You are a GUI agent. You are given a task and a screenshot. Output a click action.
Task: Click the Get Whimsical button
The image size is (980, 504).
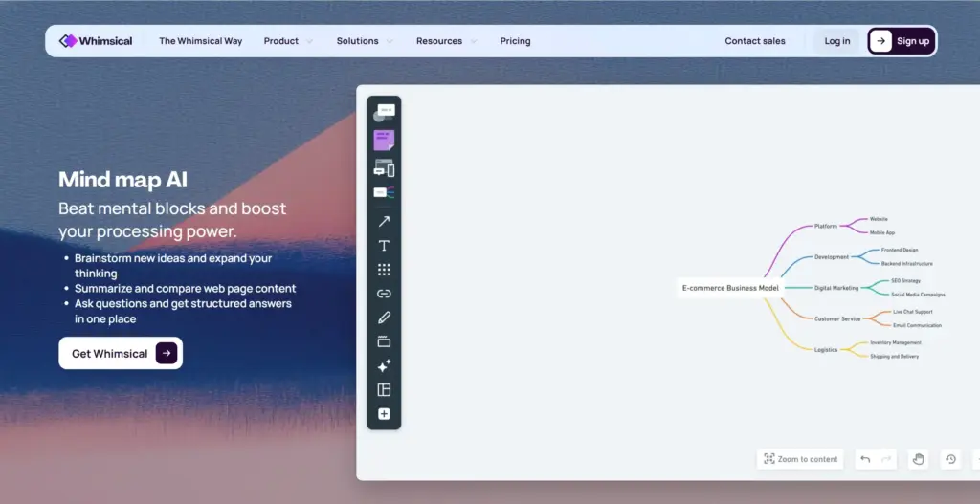click(121, 353)
